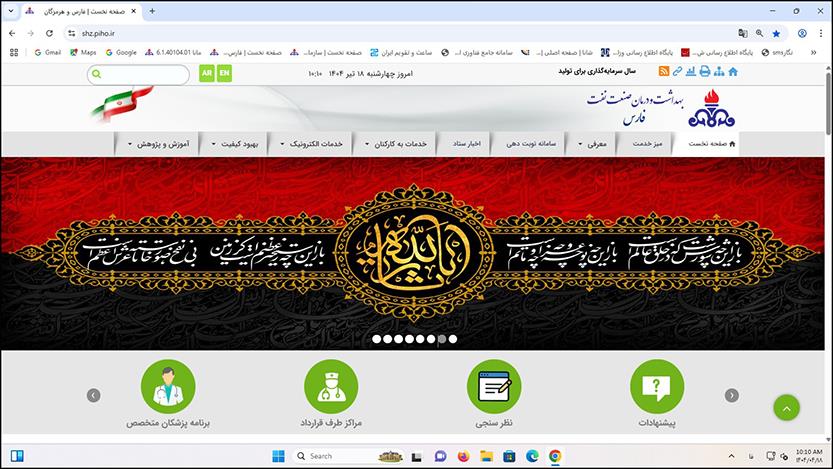Click the Windows Start button
This screenshot has height=469, width=833.
point(278,456)
